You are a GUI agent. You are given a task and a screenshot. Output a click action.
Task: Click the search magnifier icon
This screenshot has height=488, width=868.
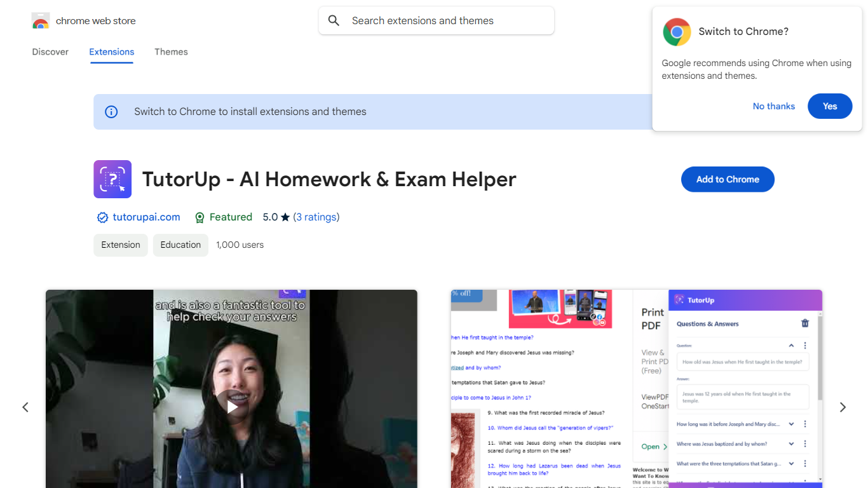[x=334, y=21]
